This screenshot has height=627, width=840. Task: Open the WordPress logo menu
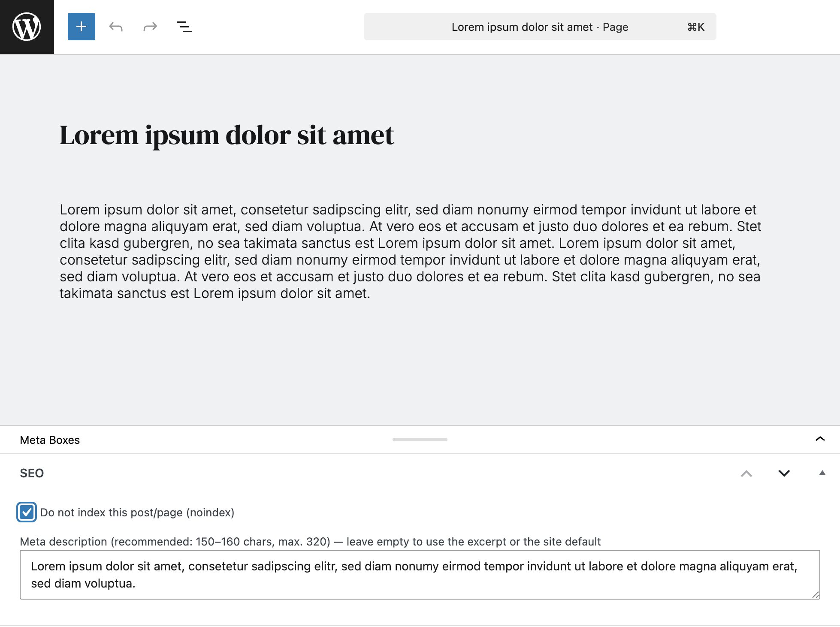[x=27, y=27]
